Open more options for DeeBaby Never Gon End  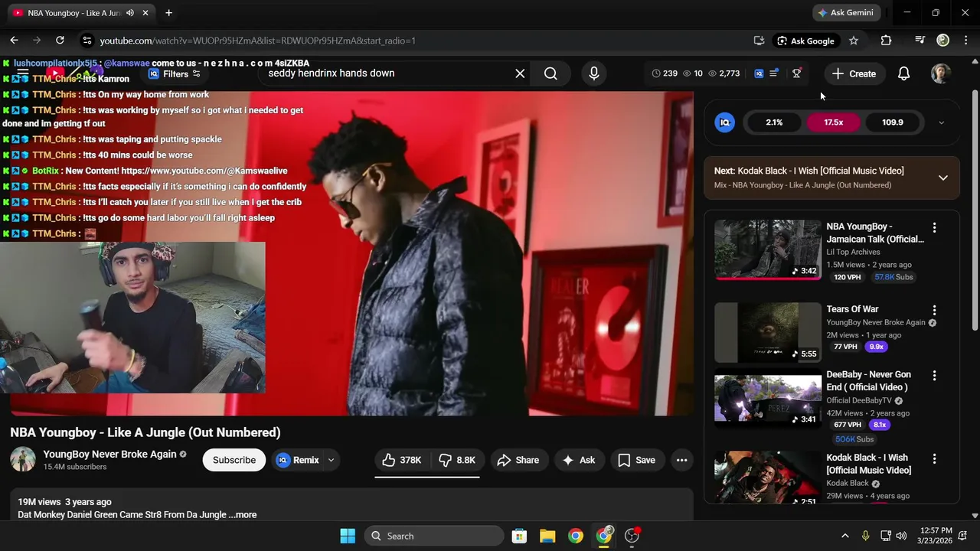934,376
